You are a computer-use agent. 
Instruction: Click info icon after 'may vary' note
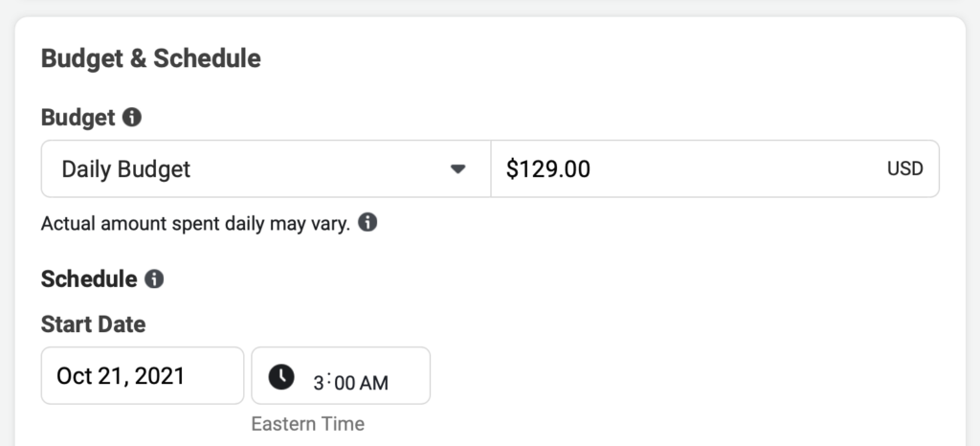coord(367,224)
